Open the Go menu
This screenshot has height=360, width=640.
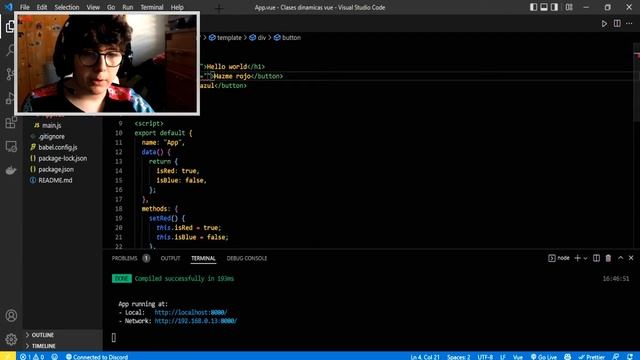pos(111,7)
